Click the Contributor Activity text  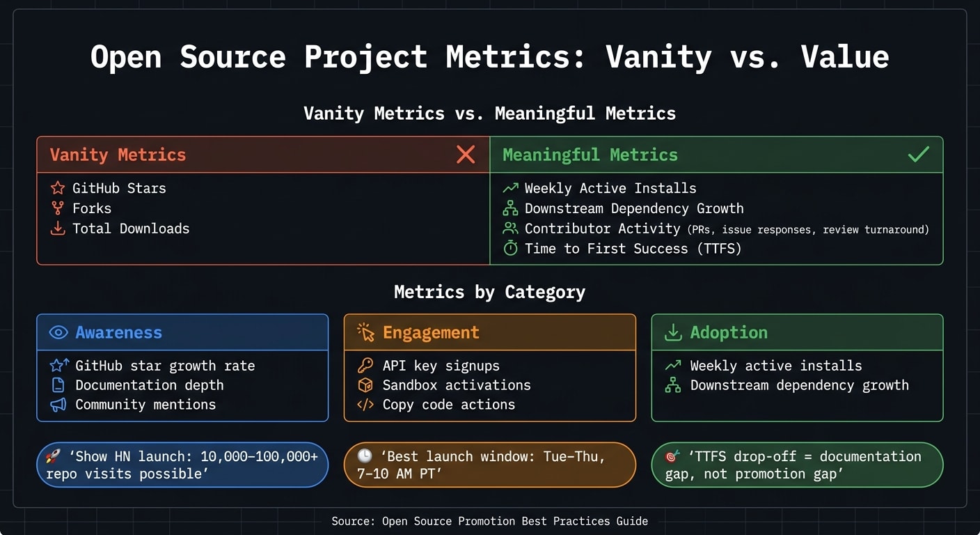(x=603, y=228)
